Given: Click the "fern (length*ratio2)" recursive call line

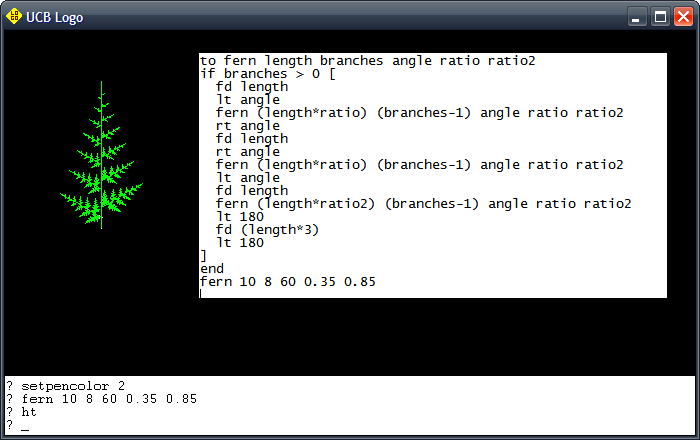Looking at the screenshot, I should 424,203.
